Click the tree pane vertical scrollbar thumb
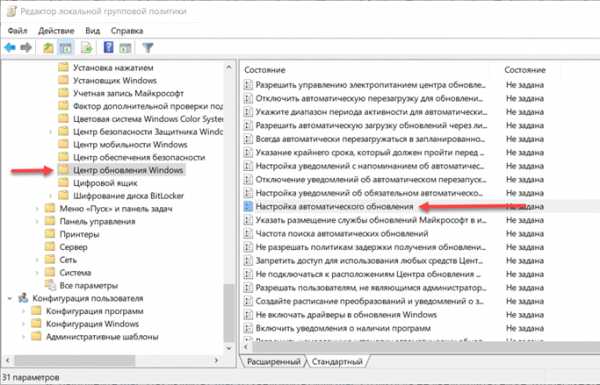Image resolution: width=600 pixels, height=385 pixels. (x=228, y=312)
